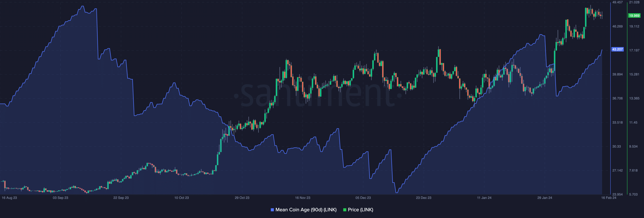Click the 19.969 current price tag
The height and width of the screenshot is (218, 644).
point(634,16)
